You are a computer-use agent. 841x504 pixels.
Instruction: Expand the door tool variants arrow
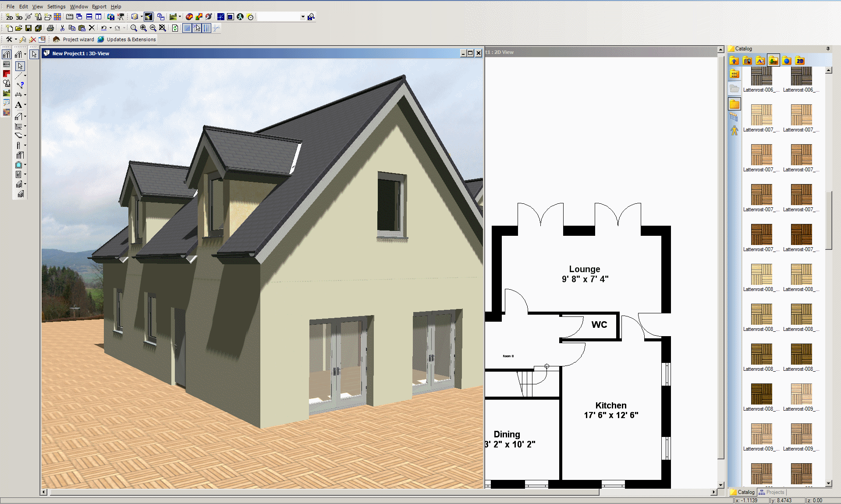click(25, 174)
